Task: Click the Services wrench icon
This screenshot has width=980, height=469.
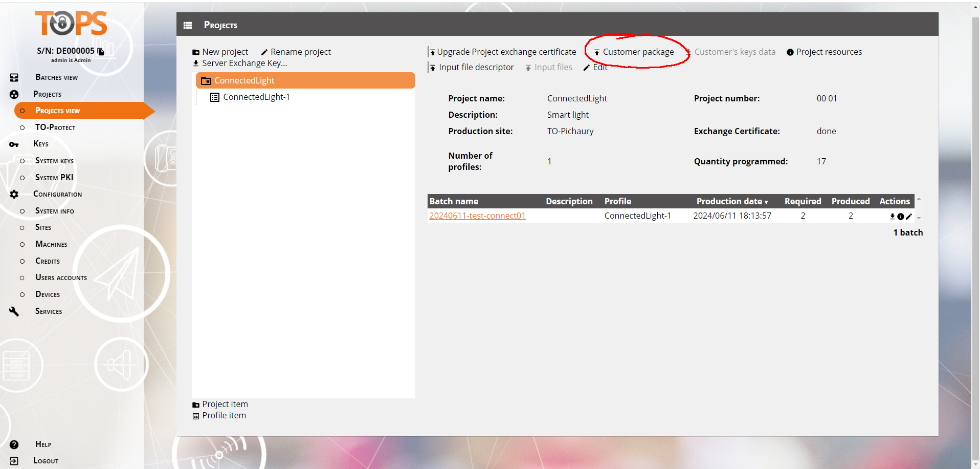Action: coord(14,311)
